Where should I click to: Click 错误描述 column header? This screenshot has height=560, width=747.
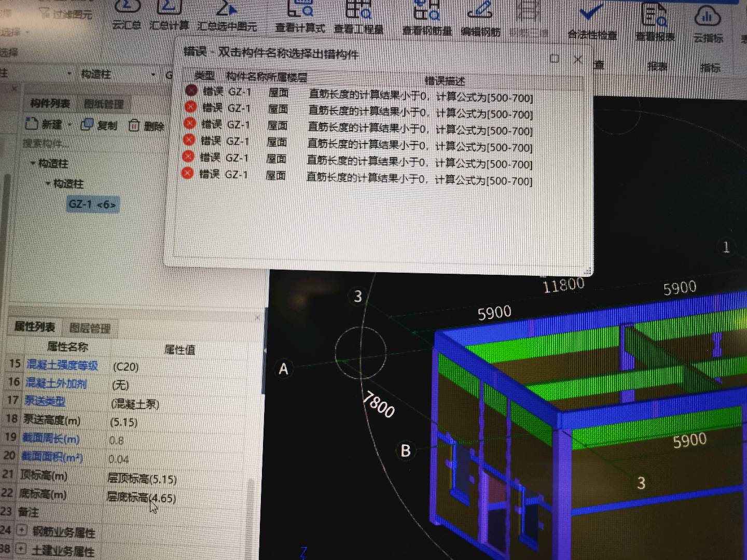[x=445, y=81]
